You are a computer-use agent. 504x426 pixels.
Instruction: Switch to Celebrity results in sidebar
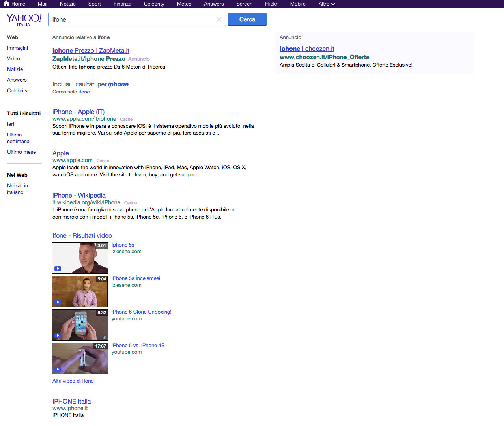tap(17, 90)
